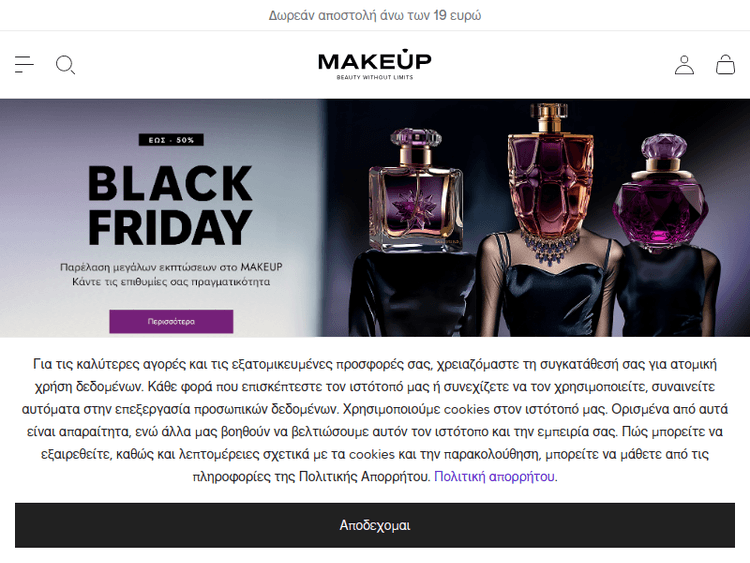
Task: Click the FRIDAY word in banner
Action: tap(170, 227)
